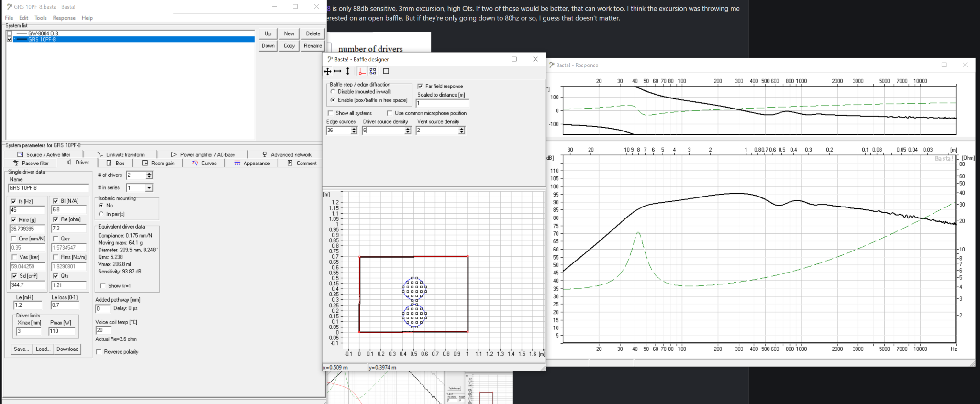Viewport: 980px width, 404px height.
Task: Copy the selected system
Action: click(289, 46)
